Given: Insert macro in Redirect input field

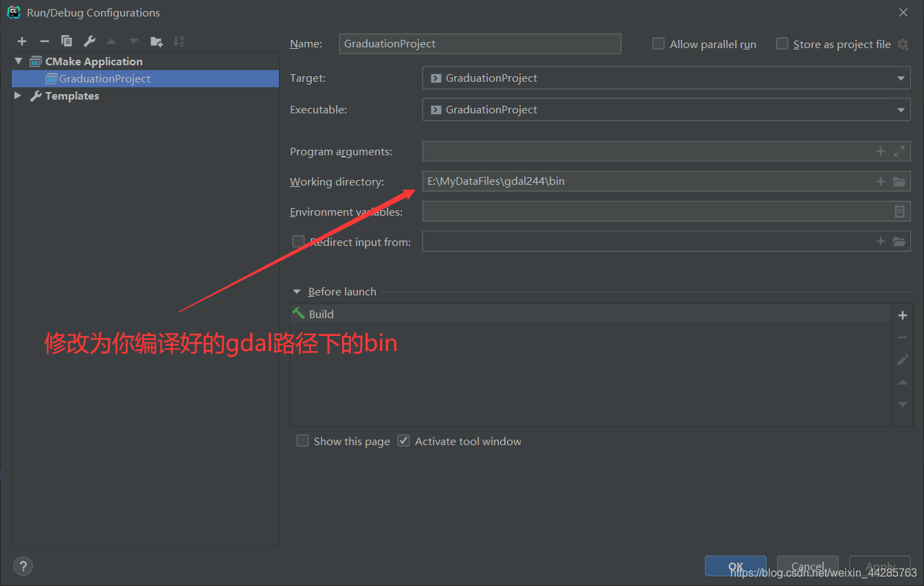Looking at the screenshot, I should [881, 241].
